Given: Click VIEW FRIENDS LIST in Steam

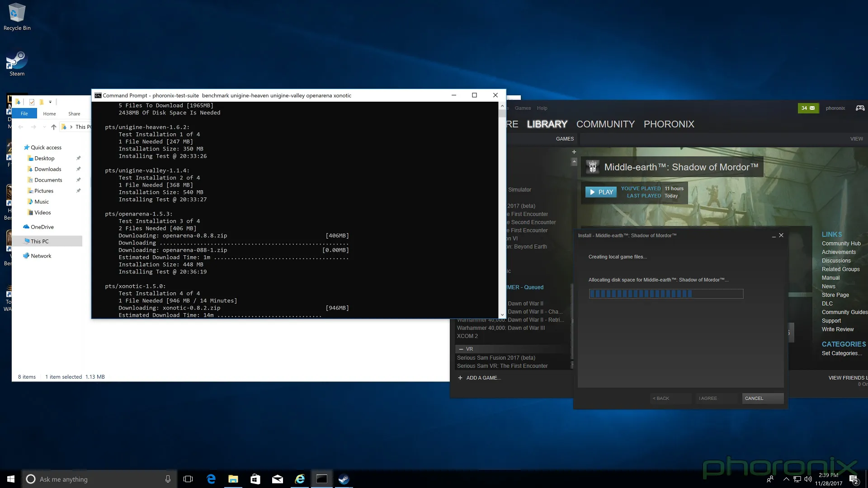Looking at the screenshot, I should pyautogui.click(x=848, y=378).
